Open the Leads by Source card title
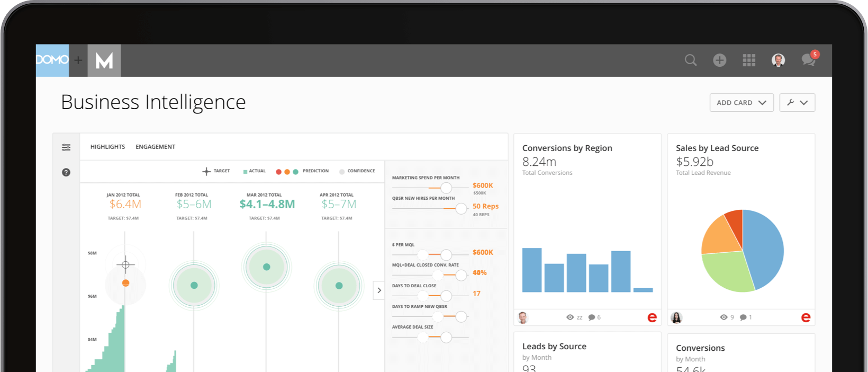Image resolution: width=868 pixels, height=372 pixels. (554, 347)
